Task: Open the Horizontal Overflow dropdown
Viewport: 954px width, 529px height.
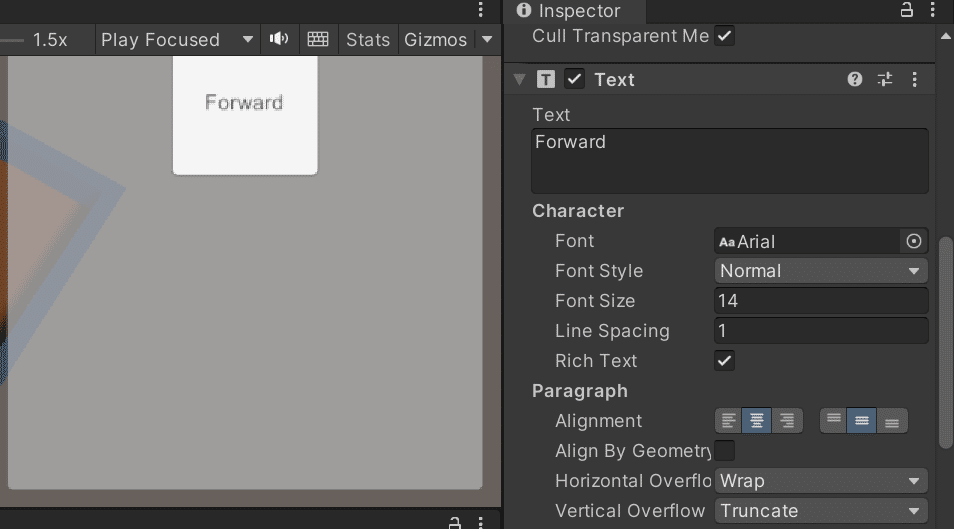Action: coord(821,481)
